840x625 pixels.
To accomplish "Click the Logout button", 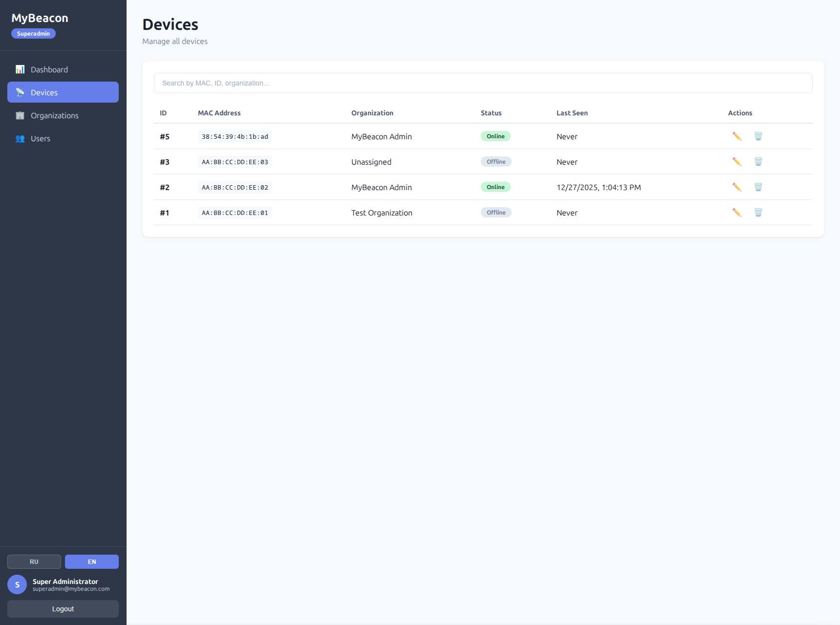I will (x=63, y=609).
